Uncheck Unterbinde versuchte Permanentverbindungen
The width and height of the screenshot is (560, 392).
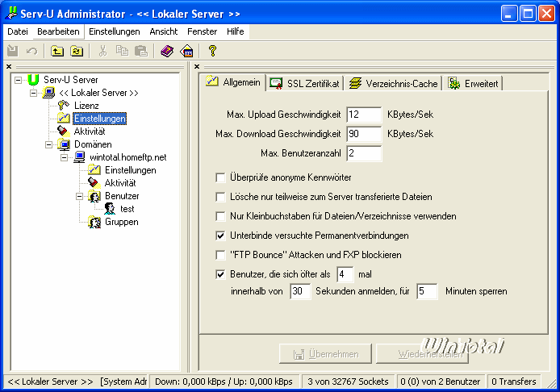pos(221,236)
